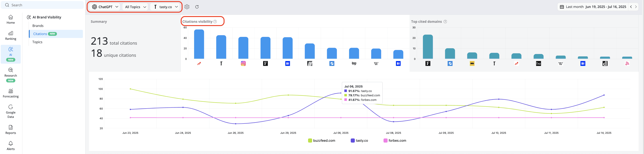The height and width of the screenshot is (154, 644).
Task: Click the Wikipedia W icon under Top cited domains
Action: pos(561,63)
